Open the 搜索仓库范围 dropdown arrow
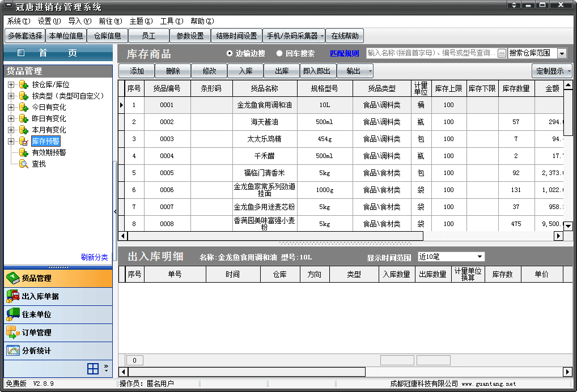 (562, 53)
